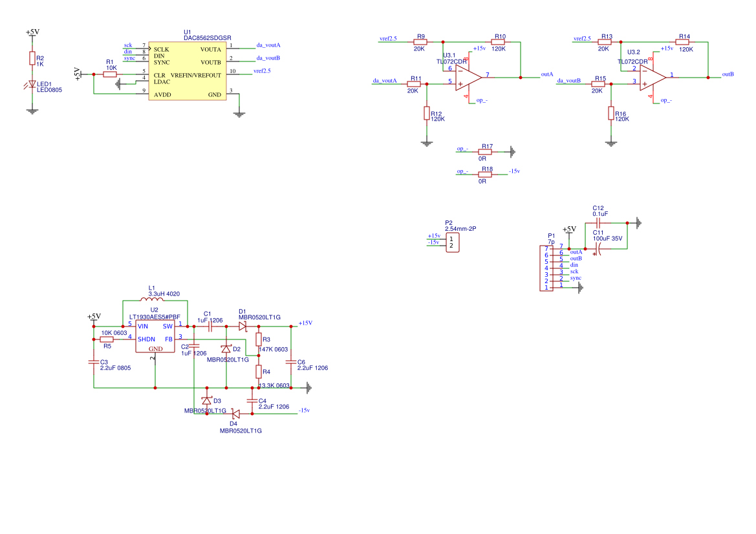Click resistor R2 1K above LED1
Viewport: 756px width, 534px height.
coord(32,59)
